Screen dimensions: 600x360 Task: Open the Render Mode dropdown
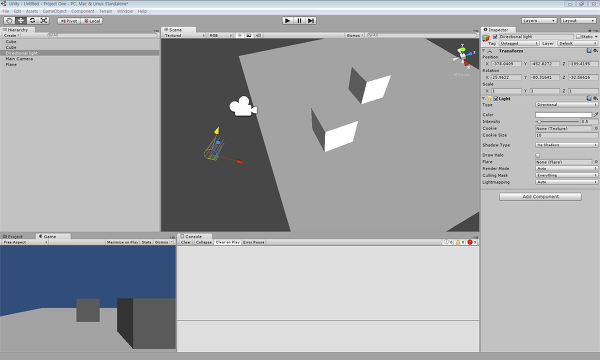pyautogui.click(x=566, y=168)
